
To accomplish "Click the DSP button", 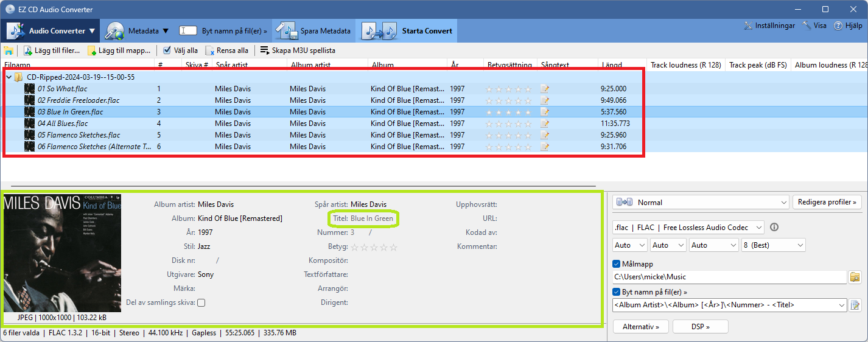I will point(701,327).
